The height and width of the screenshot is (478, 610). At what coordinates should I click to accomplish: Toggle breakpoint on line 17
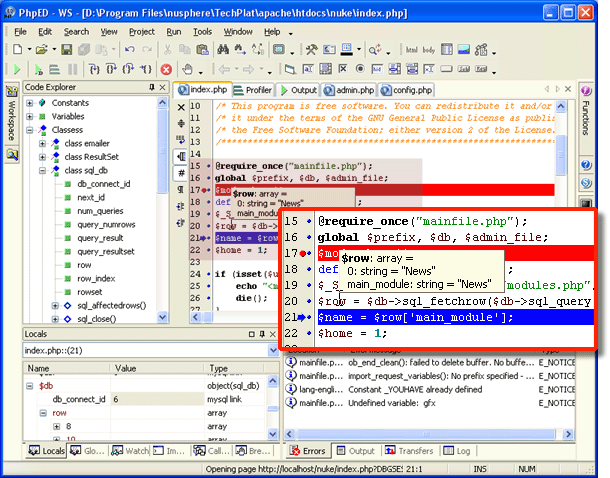[206, 190]
